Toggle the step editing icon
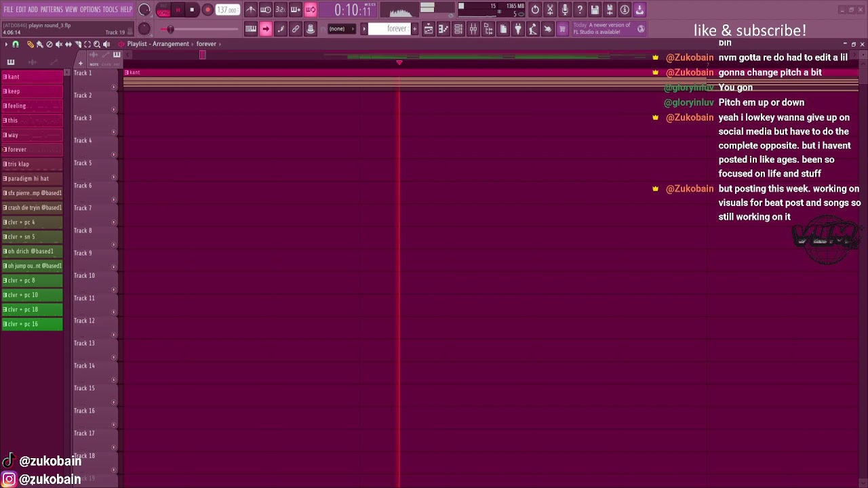 tap(281, 28)
